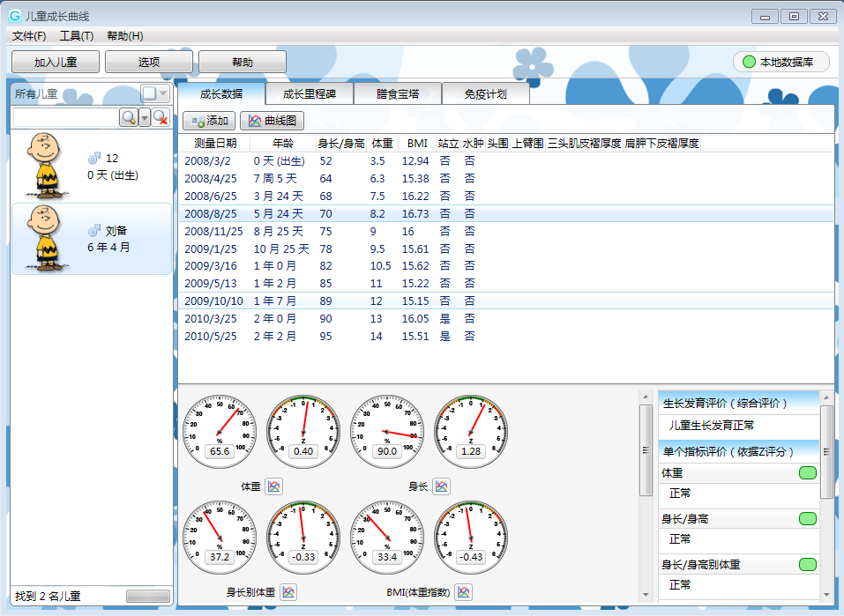844x616 pixels.
Task: Open the 文件(F) menu
Action: pos(29,36)
